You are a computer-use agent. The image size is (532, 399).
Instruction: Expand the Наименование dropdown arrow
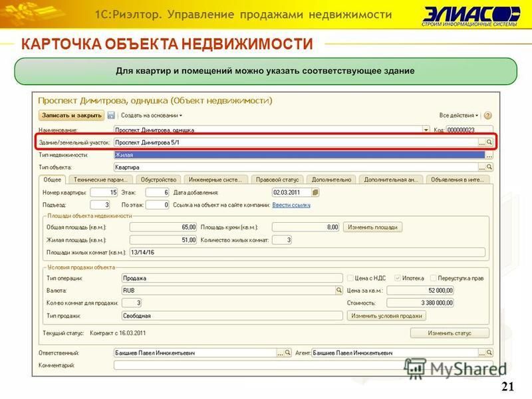tap(426, 130)
